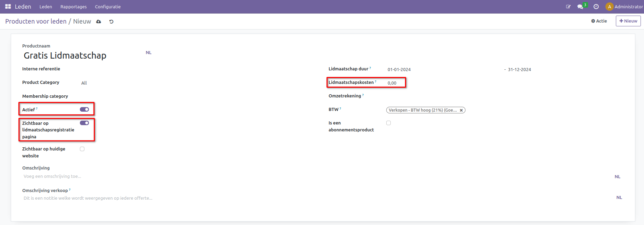This screenshot has height=225, width=644.
Task: Open the Omzetrekening account dropdown field
Action: 452,96
